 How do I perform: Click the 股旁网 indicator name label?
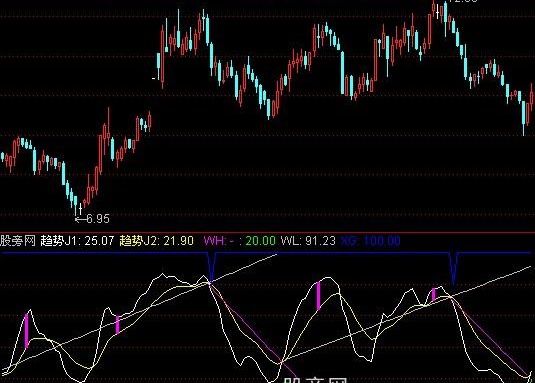tap(18, 241)
